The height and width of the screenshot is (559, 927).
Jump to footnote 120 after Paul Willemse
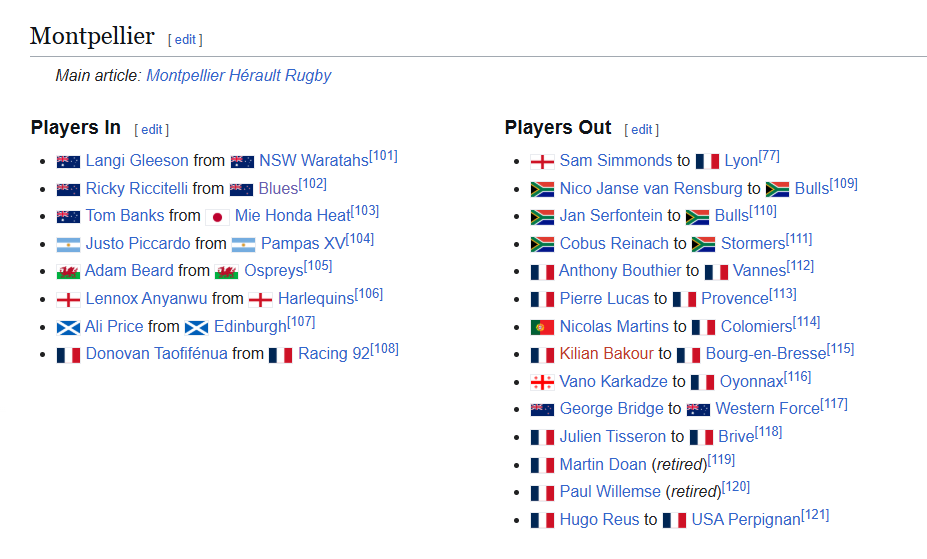click(735, 487)
